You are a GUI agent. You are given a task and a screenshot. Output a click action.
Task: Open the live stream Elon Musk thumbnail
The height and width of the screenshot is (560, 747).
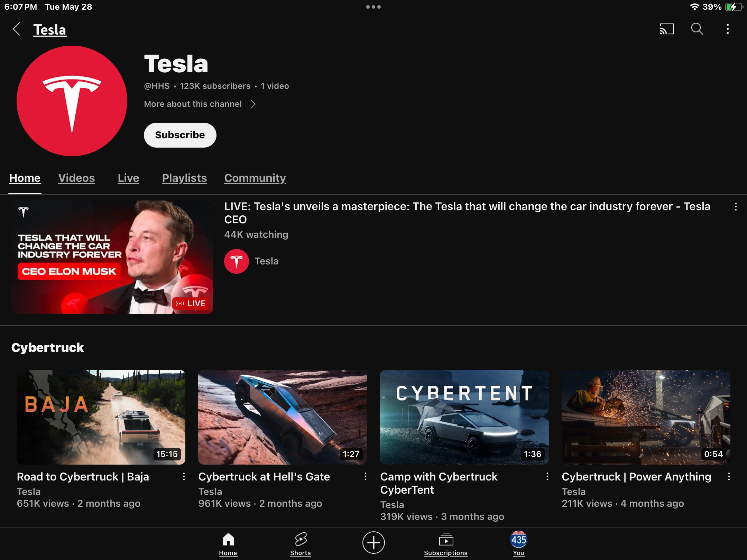(x=112, y=257)
